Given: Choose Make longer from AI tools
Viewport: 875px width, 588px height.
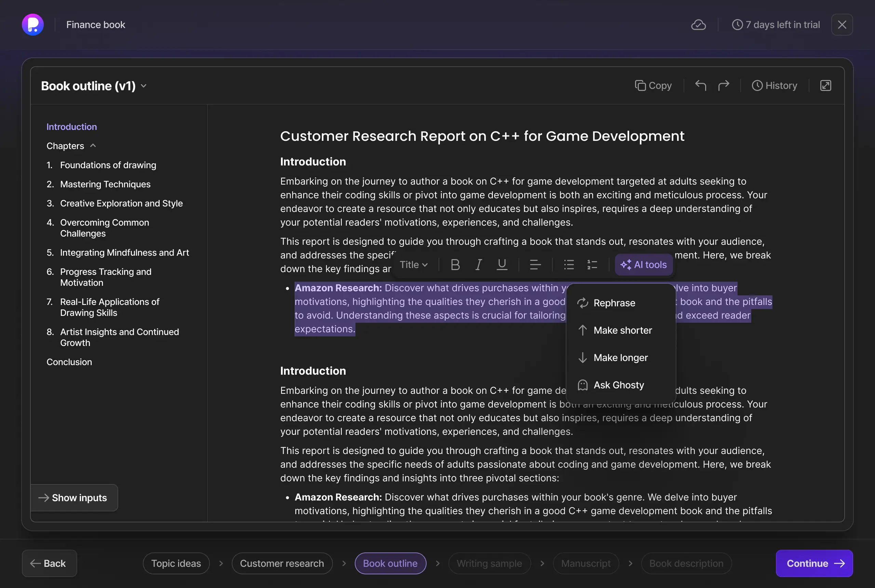Looking at the screenshot, I should pos(620,358).
